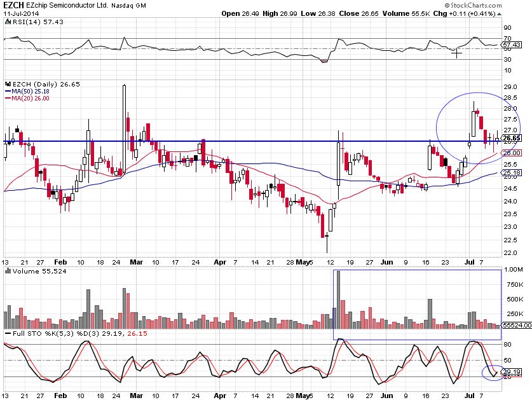Select the EZCH ticker symbol in the header
Screen dimensions: 532x400
click(x=13, y=6)
